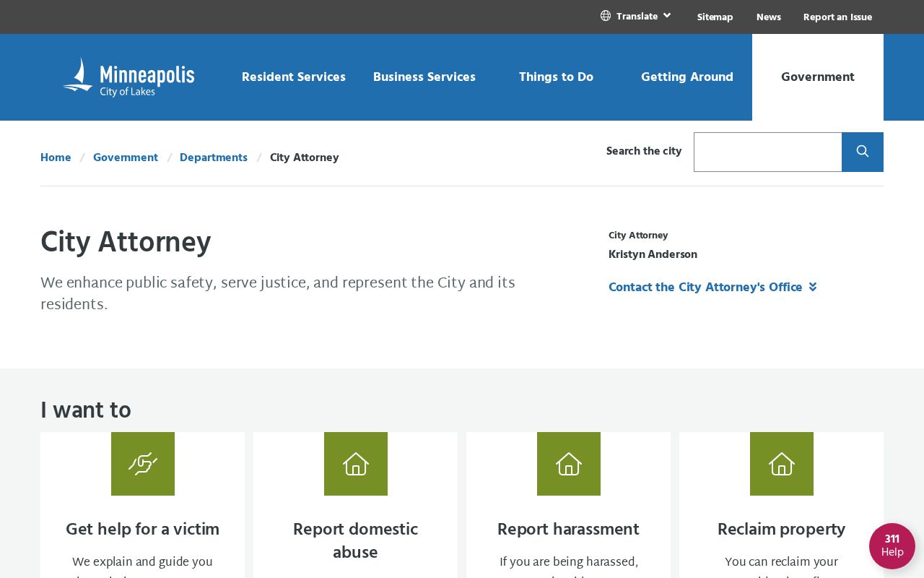Open the 311 Help chat bubble
The height and width of the screenshot is (578, 924).
coord(892,546)
